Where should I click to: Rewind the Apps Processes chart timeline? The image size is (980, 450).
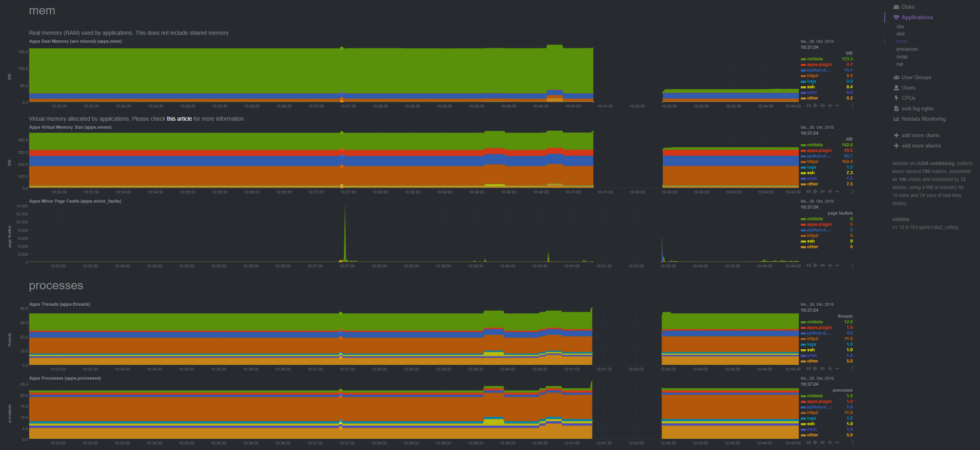point(808,443)
